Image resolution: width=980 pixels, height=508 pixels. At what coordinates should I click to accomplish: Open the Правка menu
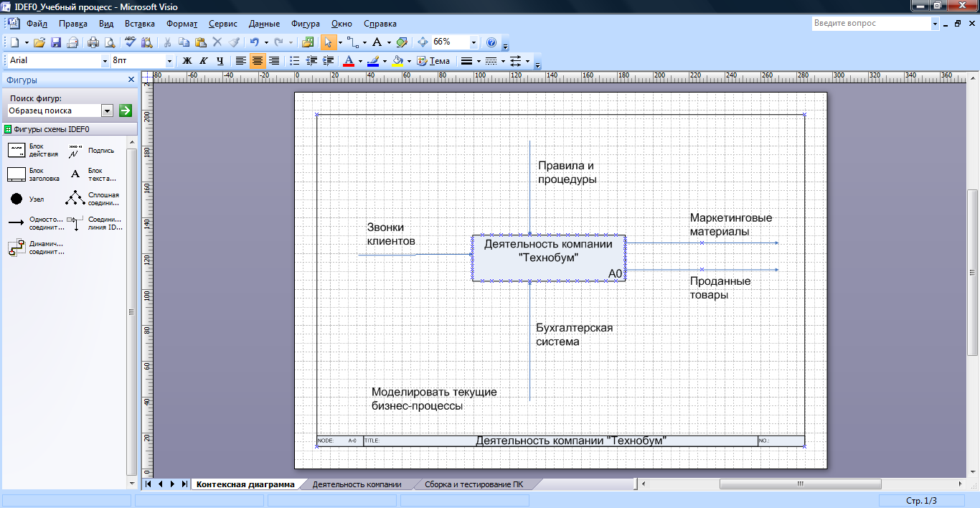coord(73,24)
